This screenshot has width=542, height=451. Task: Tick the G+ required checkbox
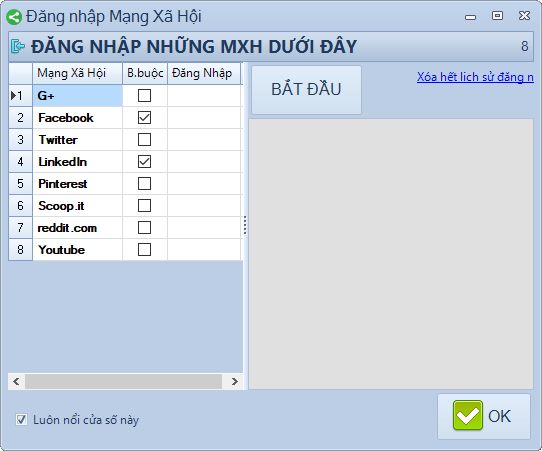[144, 95]
